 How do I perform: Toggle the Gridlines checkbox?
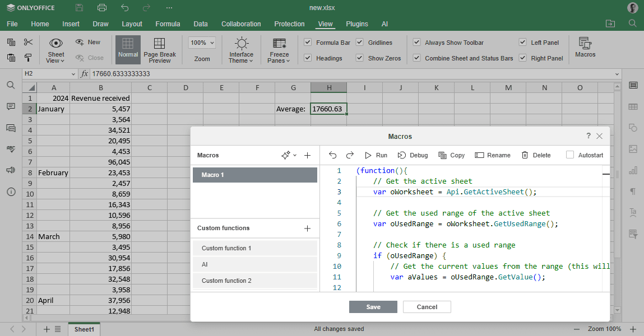[359, 42]
